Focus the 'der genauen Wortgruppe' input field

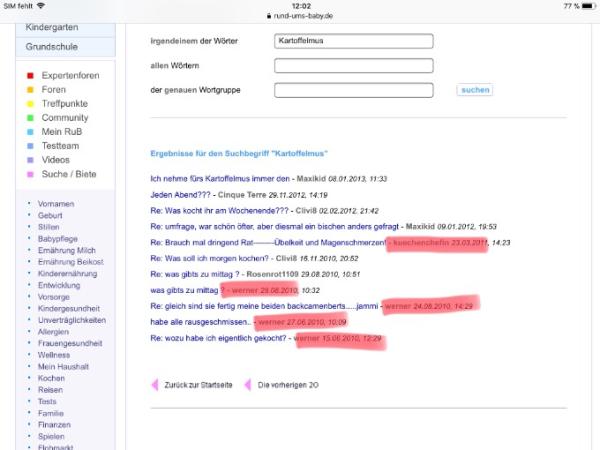click(x=354, y=90)
